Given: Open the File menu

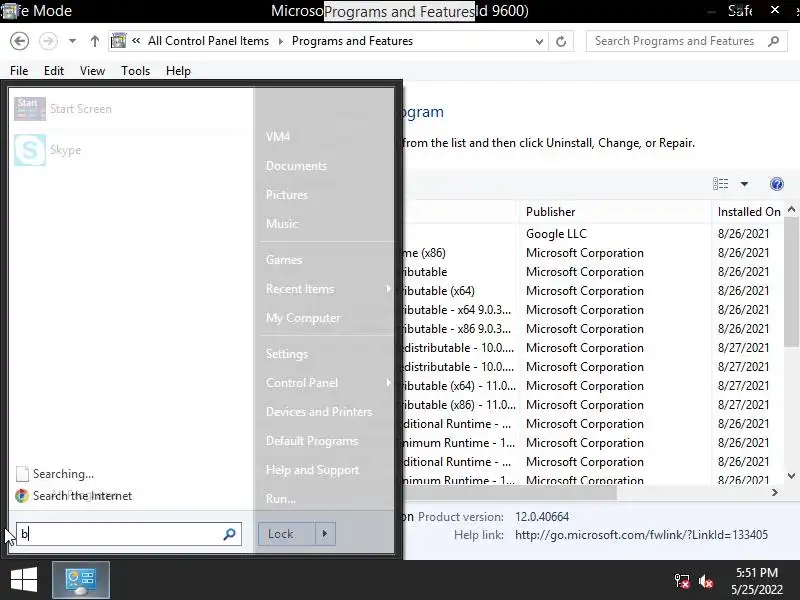Looking at the screenshot, I should [x=19, y=71].
